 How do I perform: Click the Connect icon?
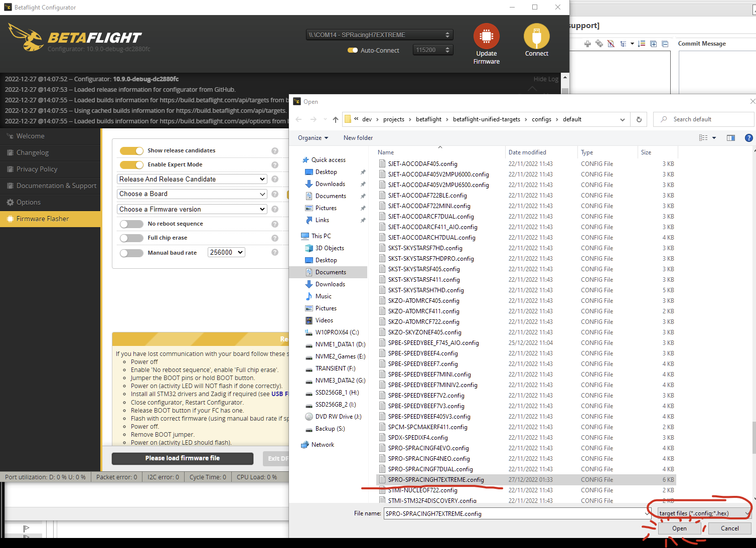pyautogui.click(x=536, y=37)
